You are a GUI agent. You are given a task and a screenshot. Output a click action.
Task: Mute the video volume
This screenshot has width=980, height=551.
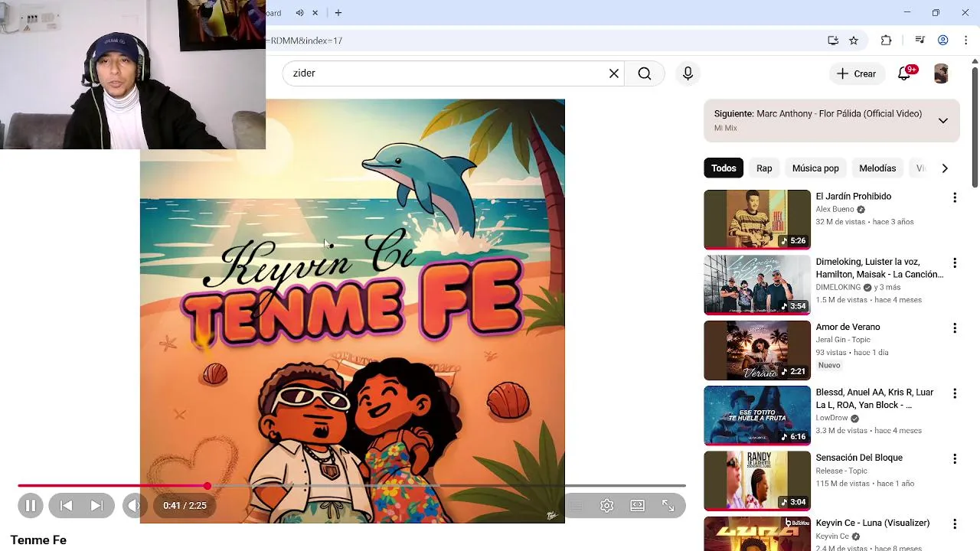pos(133,505)
